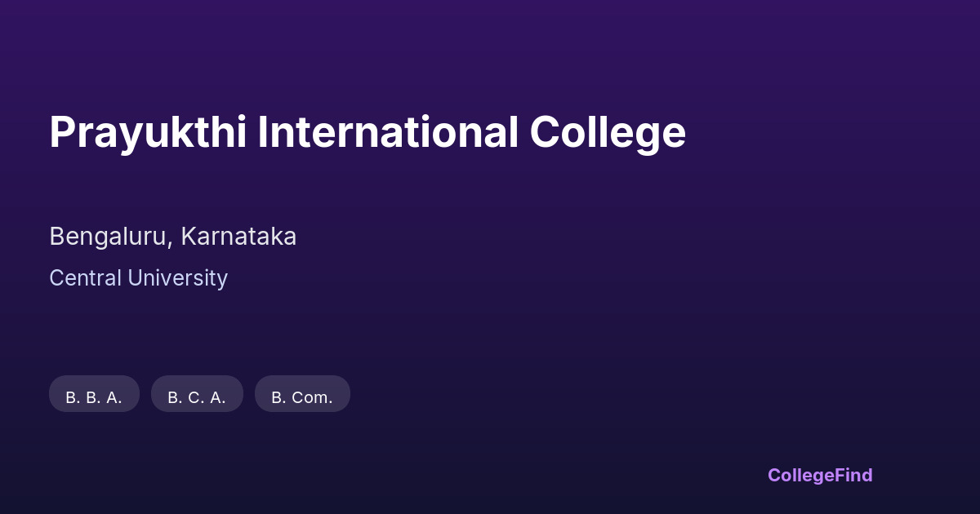
Task: Open the Prayukthi International College title
Action: [x=367, y=133]
